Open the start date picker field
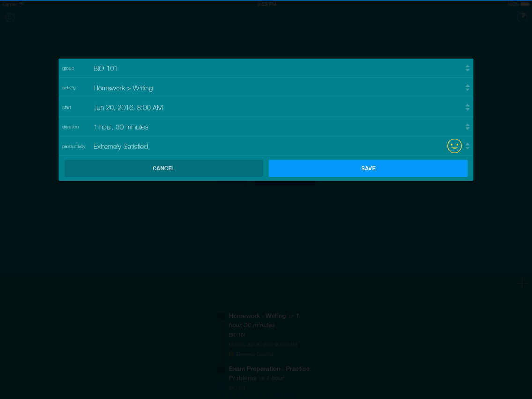 coord(266,107)
